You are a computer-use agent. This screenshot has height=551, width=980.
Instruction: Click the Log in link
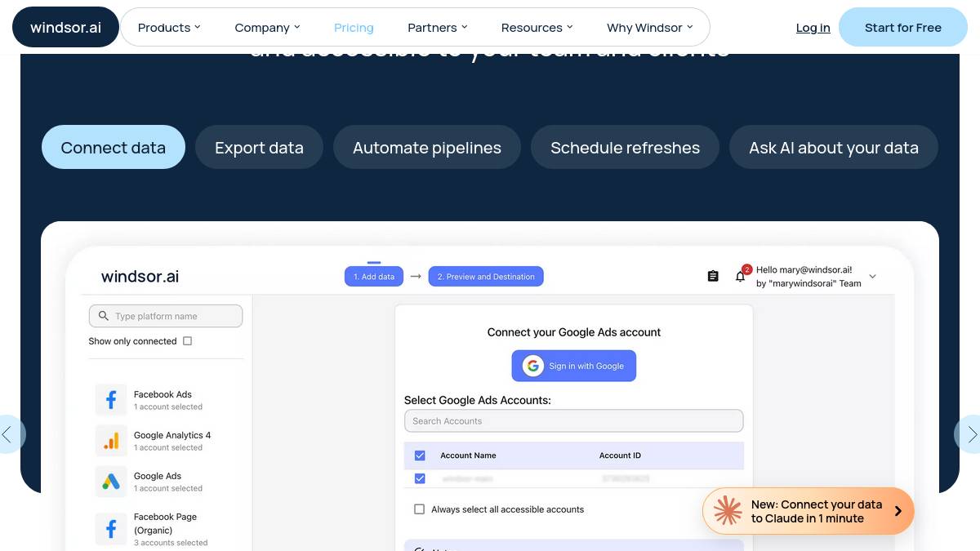pyautogui.click(x=813, y=28)
